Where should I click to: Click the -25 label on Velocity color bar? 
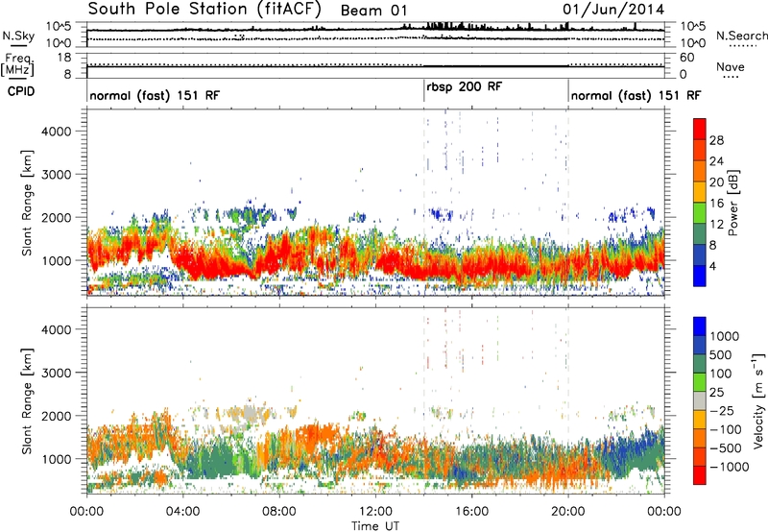[x=722, y=410]
